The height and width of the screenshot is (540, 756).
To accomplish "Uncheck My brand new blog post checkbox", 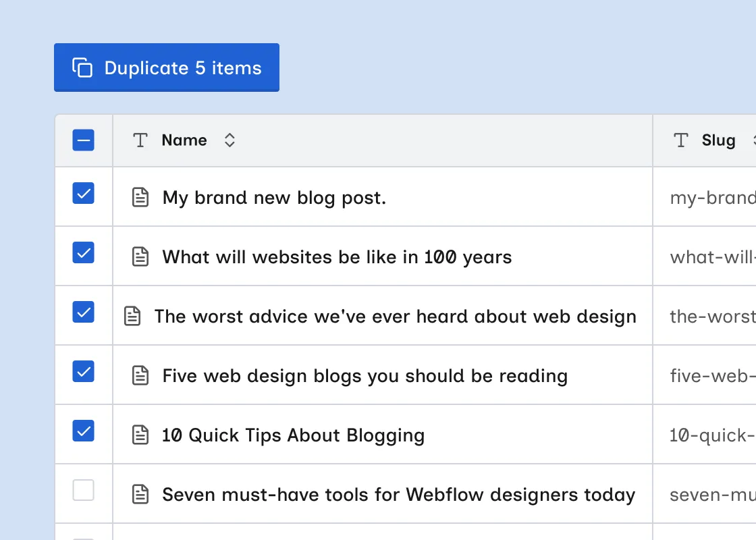I will (x=84, y=193).
